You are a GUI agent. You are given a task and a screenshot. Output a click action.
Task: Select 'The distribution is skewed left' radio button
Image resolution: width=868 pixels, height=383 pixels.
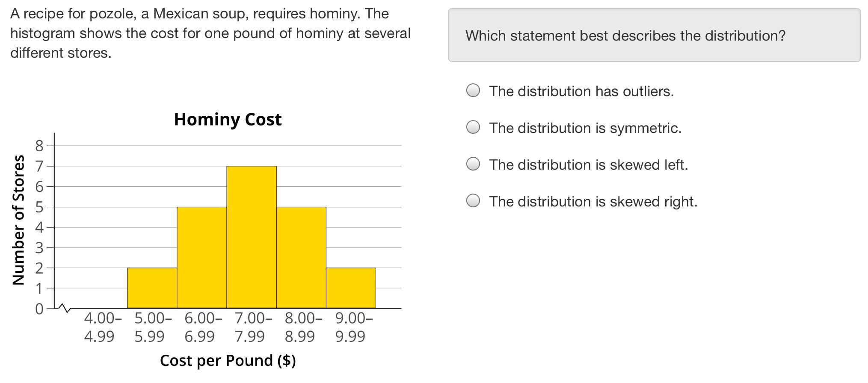(x=473, y=164)
